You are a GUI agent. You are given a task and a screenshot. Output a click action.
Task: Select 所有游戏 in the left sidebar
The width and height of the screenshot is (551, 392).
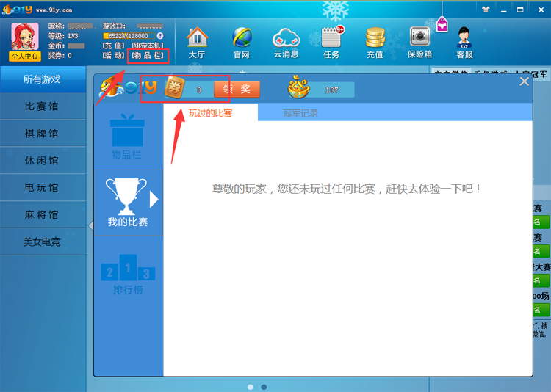(x=43, y=79)
